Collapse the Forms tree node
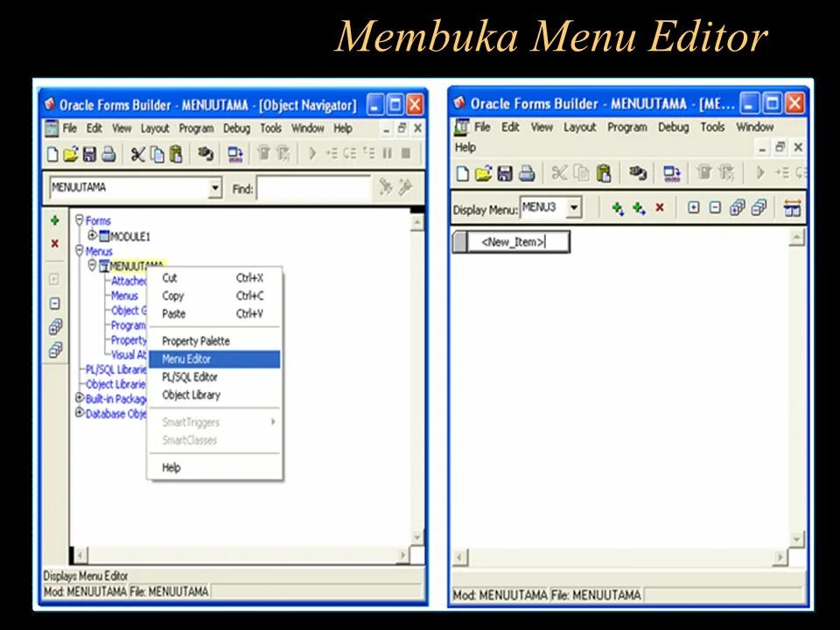The image size is (840, 630). [80, 220]
